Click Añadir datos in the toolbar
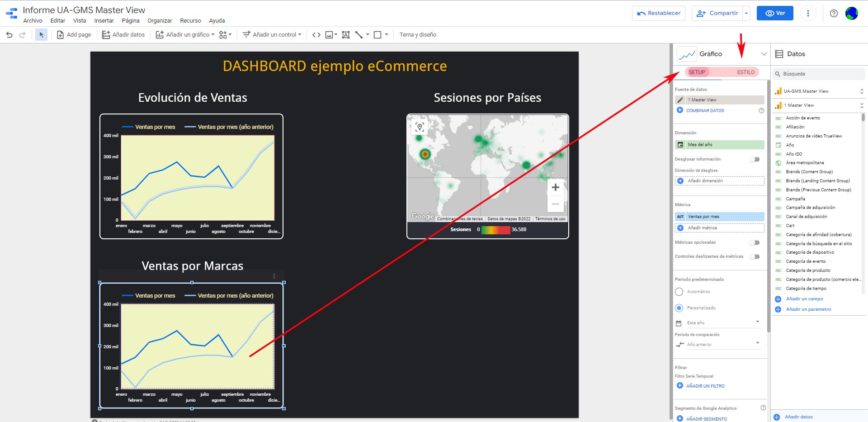 pyautogui.click(x=123, y=35)
